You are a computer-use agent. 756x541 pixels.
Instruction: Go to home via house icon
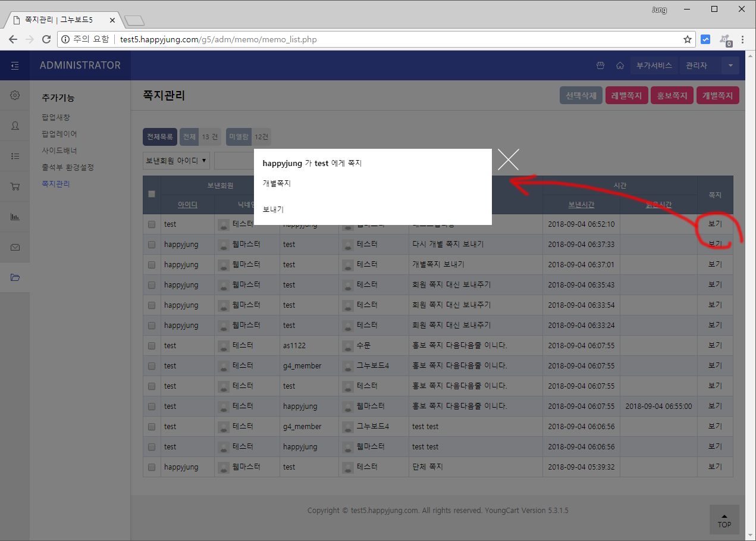click(x=619, y=65)
